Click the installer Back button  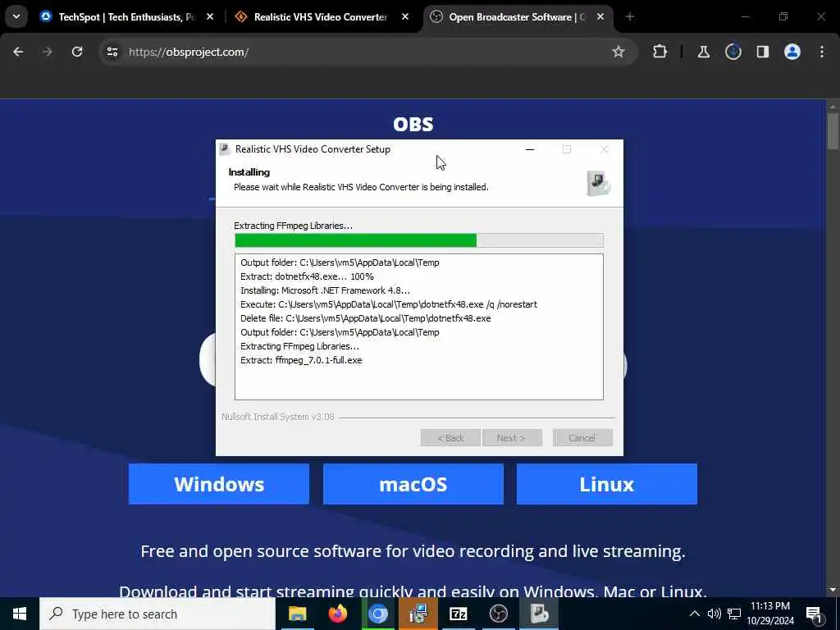click(450, 438)
